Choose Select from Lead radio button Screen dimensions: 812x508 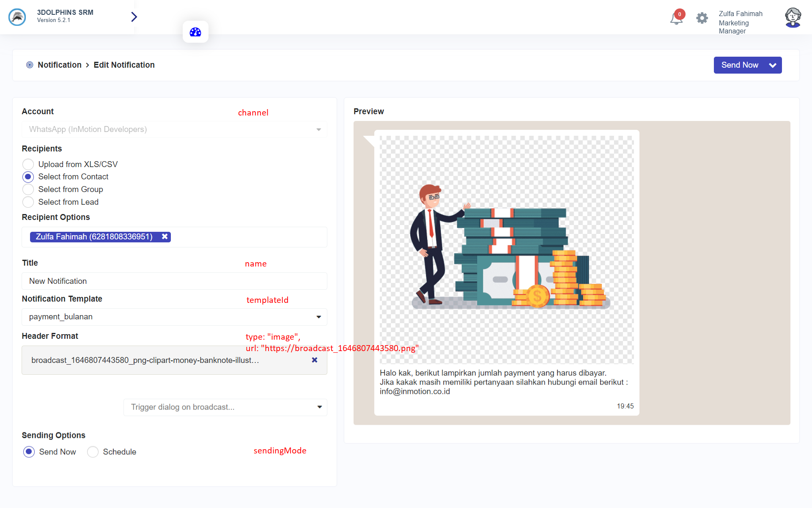coord(28,202)
